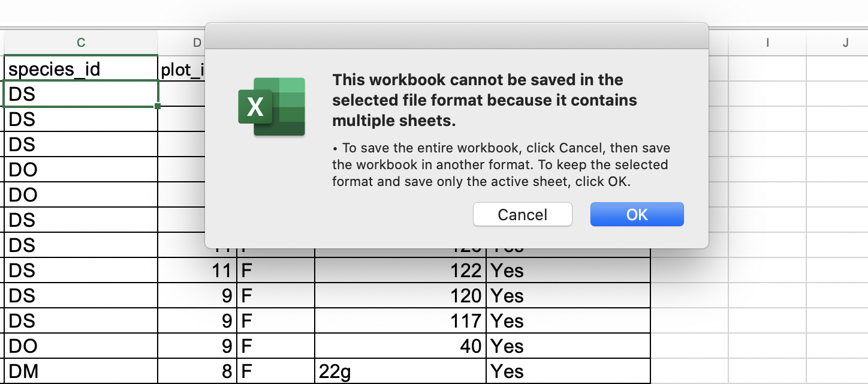This screenshot has width=868, height=384.
Task: Click Cancel to keep the whole workbook
Action: click(x=522, y=214)
